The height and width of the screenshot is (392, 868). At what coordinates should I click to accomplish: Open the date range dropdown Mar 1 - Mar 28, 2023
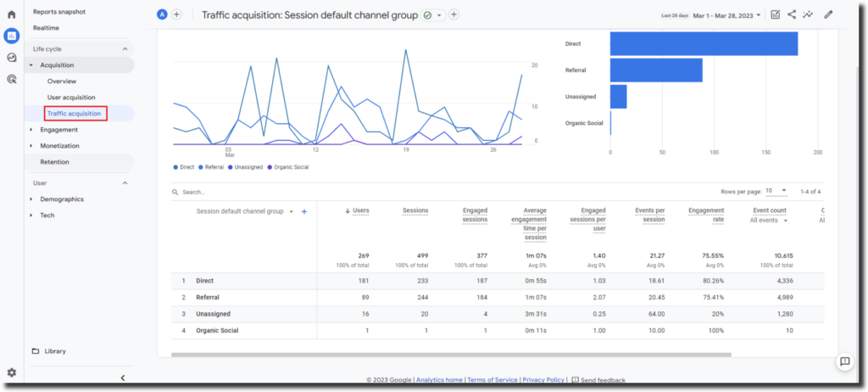[x=726, y=15]
